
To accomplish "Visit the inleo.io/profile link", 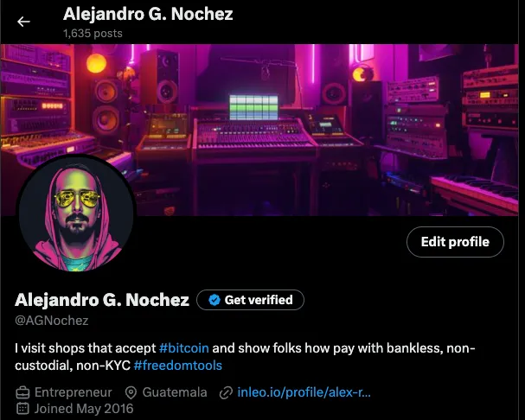I will point(304,392).
